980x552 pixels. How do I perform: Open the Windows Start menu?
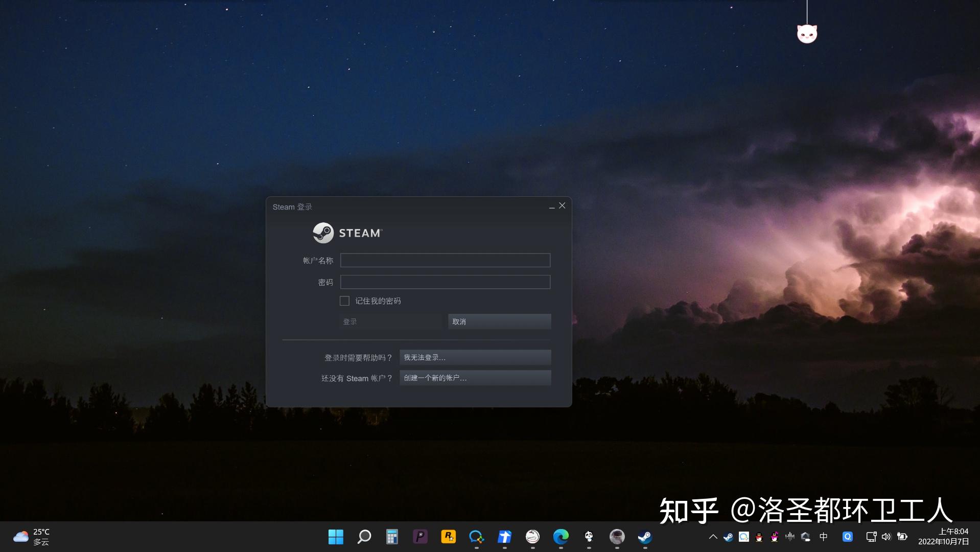pos(336,537)
